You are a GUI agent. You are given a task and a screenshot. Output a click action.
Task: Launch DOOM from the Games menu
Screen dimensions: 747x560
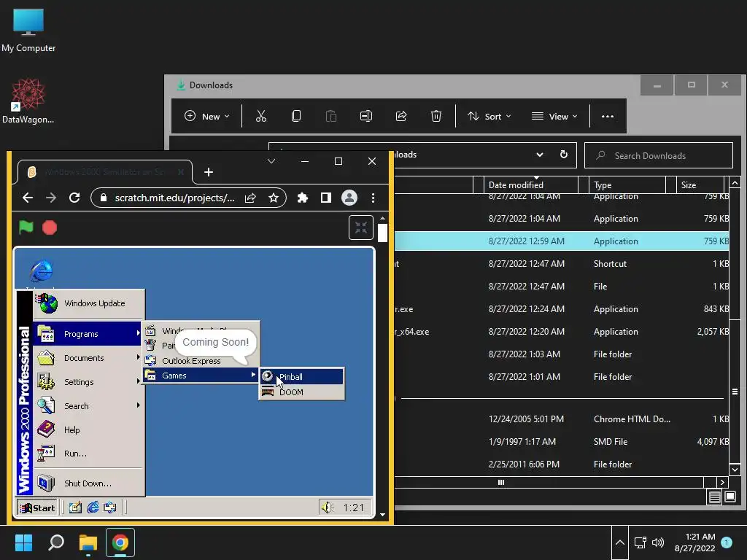coord(301,392)
